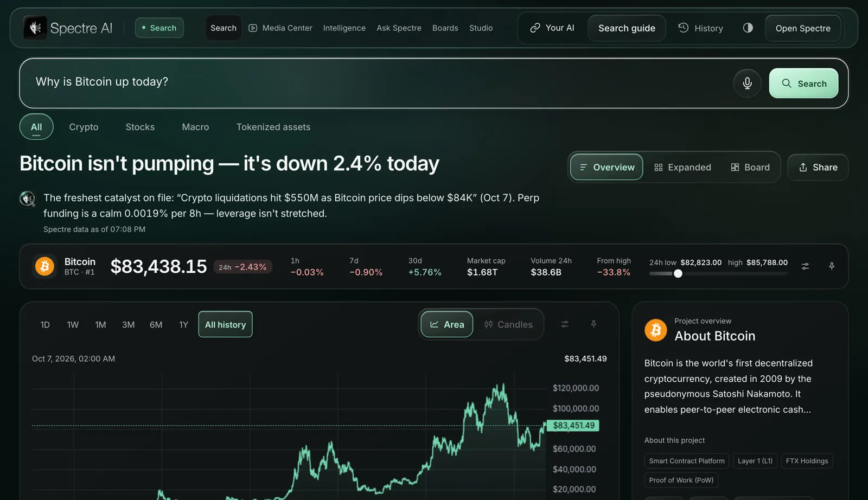Pin the Bitcoin ticker row
Viewport: 868px width, 500px height.
[x=832, y=266]
